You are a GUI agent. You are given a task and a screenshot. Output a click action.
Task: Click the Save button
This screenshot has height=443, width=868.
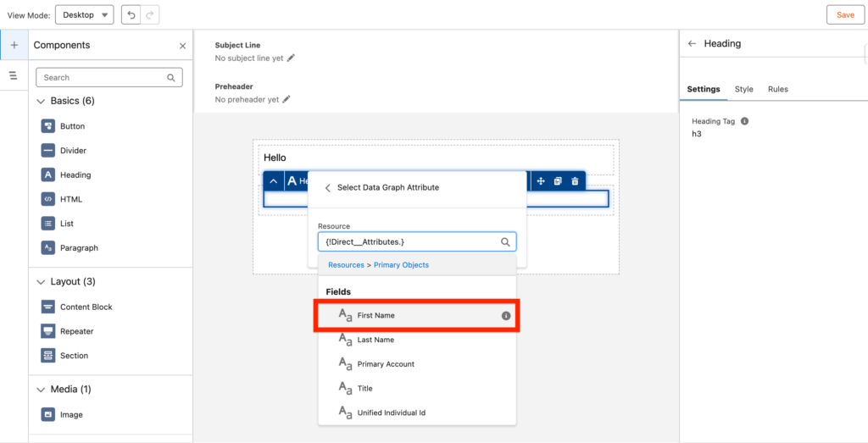pos(845,15)
